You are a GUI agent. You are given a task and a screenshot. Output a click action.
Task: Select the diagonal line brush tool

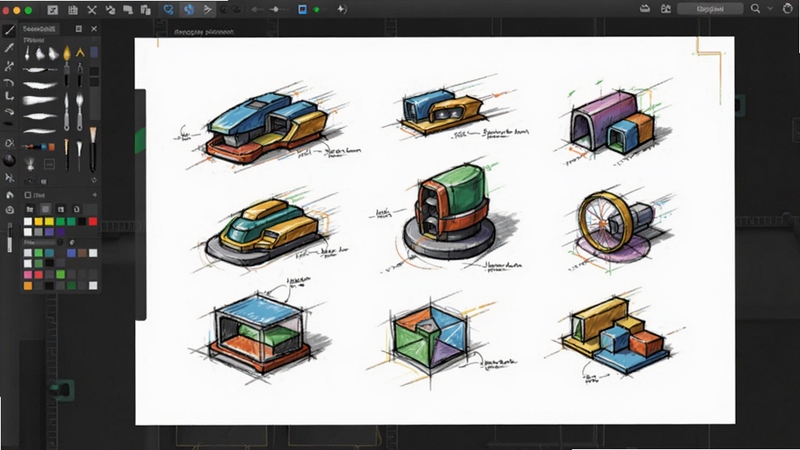point(9,30)
